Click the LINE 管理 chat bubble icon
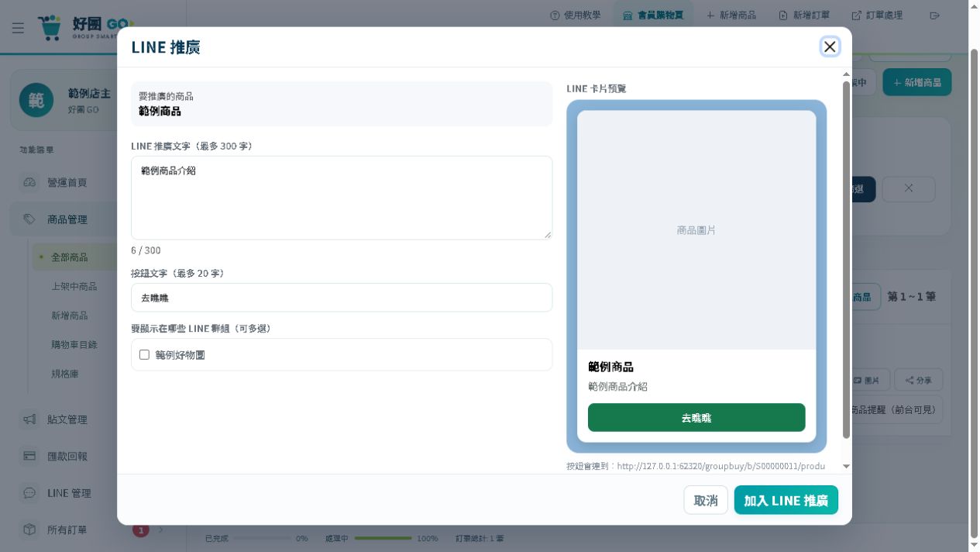 (x=29, y=493)
